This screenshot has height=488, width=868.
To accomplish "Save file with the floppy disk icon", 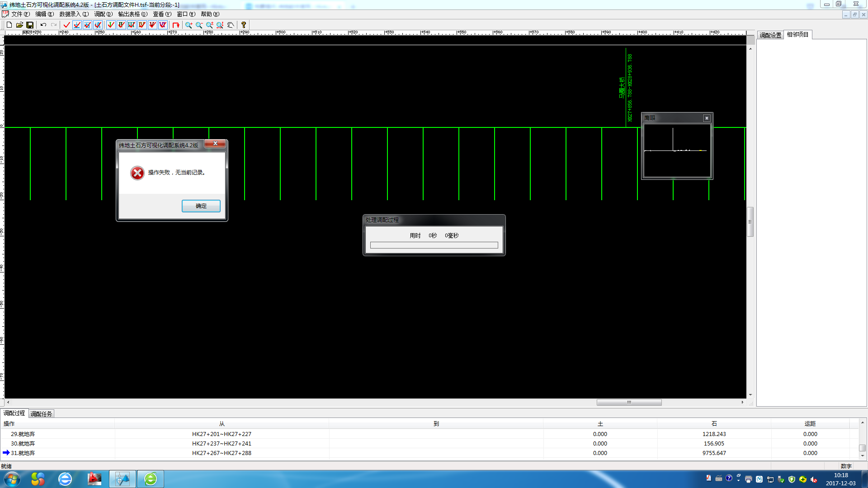I will (x=30, y=25).
